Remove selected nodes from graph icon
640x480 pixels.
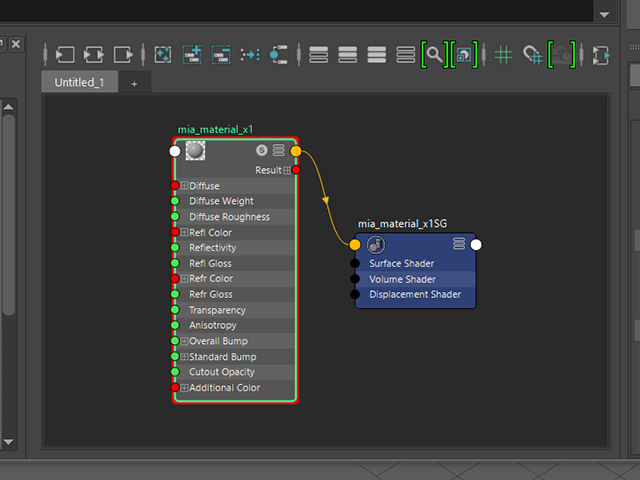click(221, 55)
